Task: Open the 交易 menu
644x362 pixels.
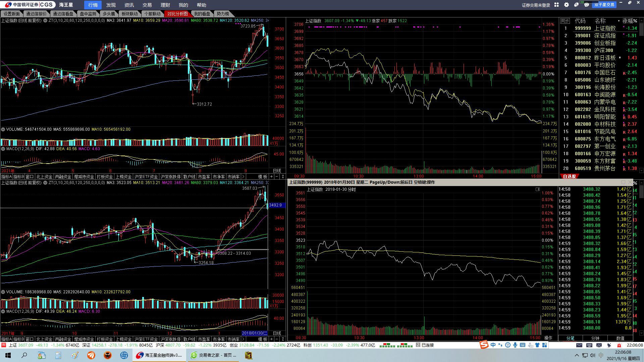Action: (147, 5)
